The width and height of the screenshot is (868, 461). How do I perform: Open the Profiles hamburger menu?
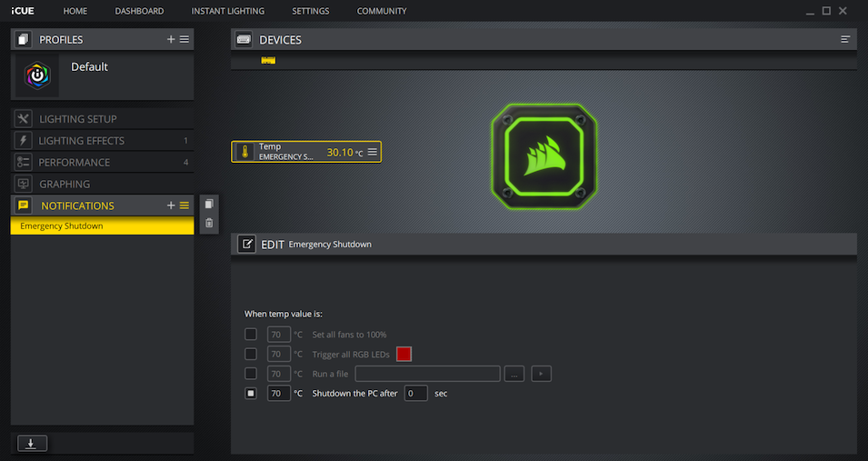[185, 39]
